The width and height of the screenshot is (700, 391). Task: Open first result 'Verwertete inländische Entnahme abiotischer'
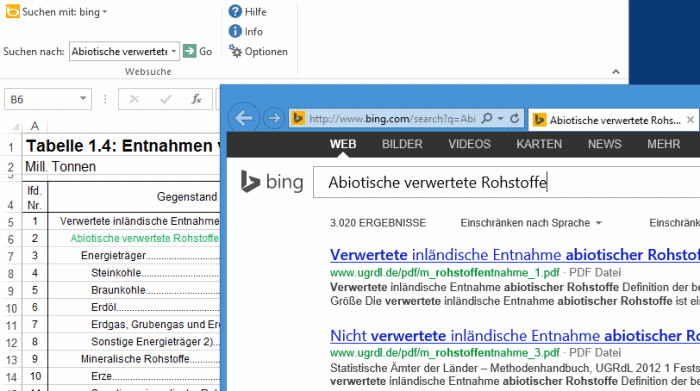coord(515,255)
